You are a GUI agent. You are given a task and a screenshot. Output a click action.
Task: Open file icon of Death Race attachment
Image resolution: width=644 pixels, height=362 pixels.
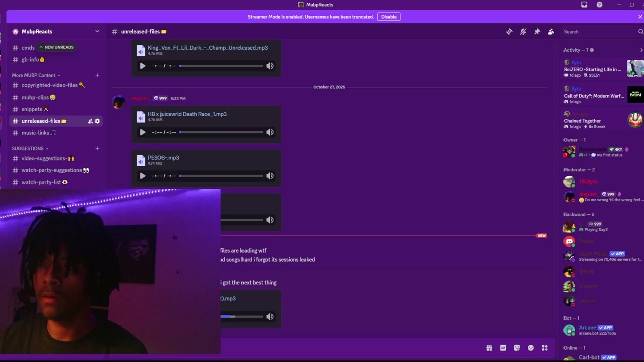pyautogui.click(x=141, y=117)
